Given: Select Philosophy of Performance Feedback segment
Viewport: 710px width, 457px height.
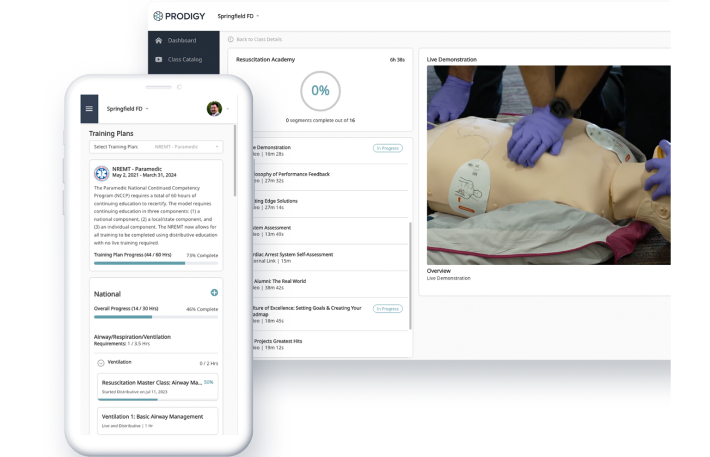Looking at the screenshot, I should [x=331, y=177].
